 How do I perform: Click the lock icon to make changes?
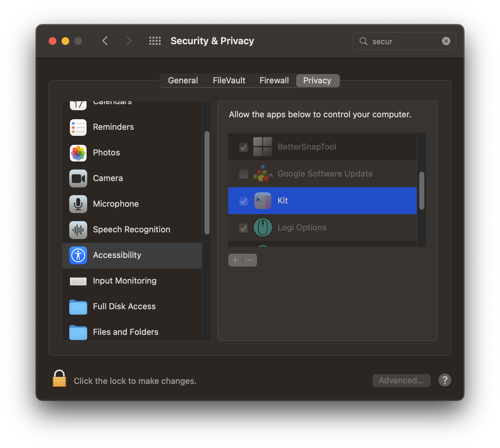(x=59, y=378)
